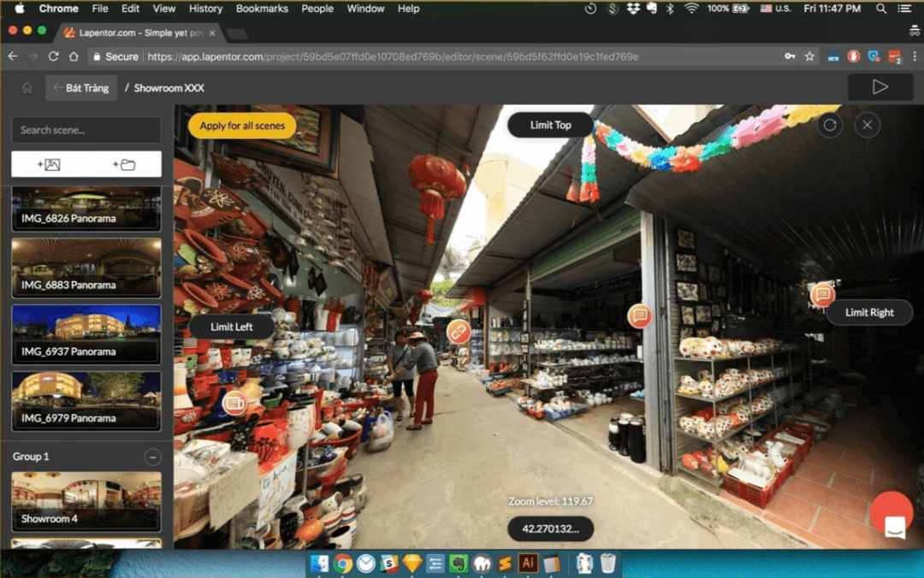Bookmark the page using the star icon

point(809,56)
